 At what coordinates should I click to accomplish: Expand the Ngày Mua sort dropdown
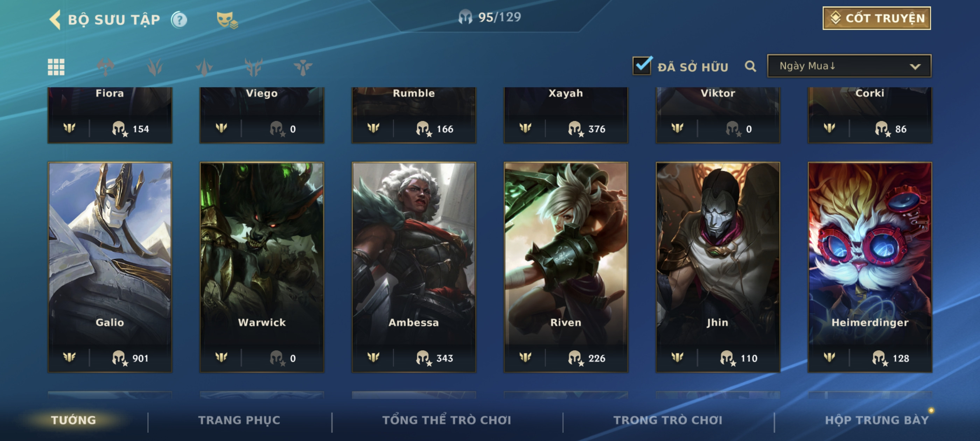pyautogui.click(x=849, y=66)
